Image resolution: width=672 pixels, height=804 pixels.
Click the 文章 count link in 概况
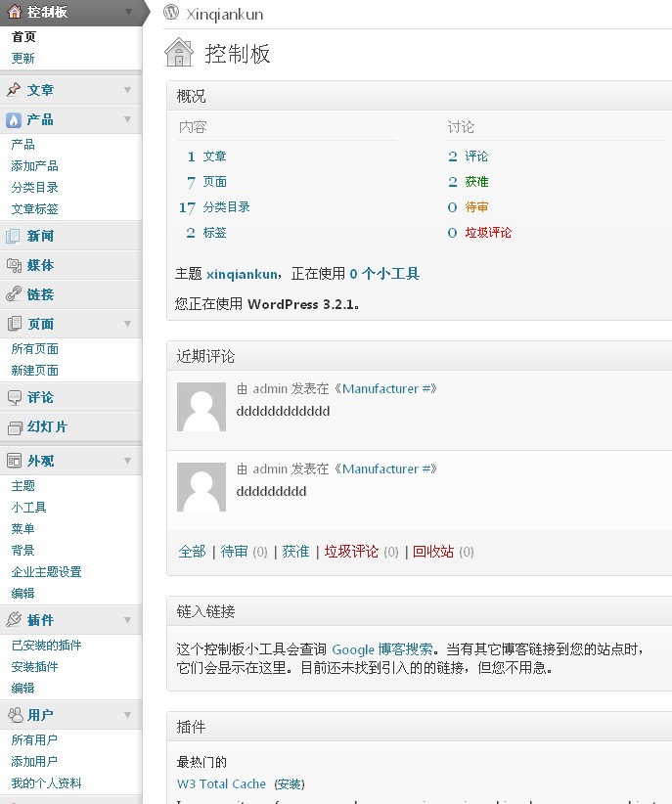(214, 156)
